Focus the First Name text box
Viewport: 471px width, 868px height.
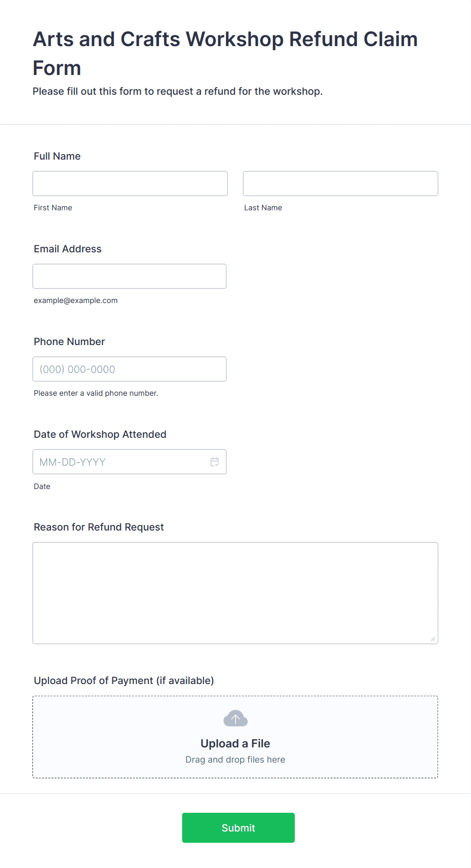click(130, 183)
